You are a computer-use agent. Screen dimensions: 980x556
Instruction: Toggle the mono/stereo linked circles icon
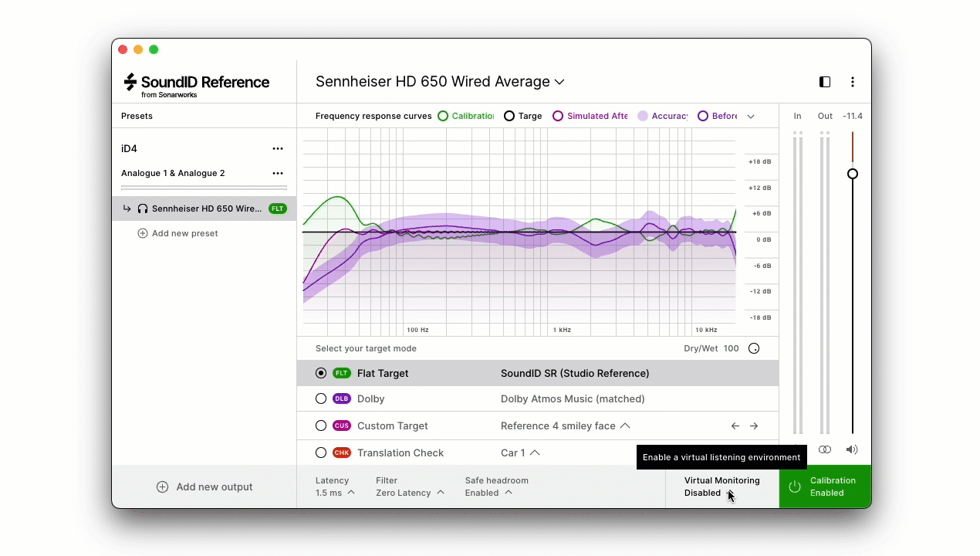click(825, 449)
